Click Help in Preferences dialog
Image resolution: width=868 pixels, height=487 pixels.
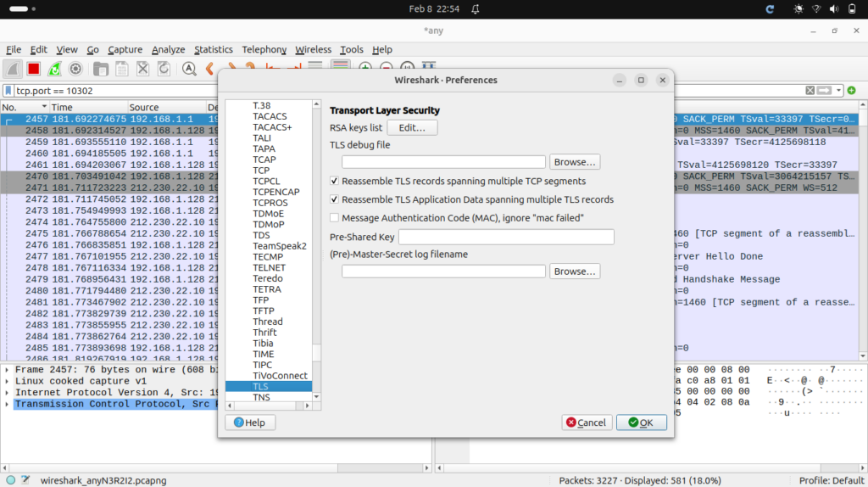(250, 423)
